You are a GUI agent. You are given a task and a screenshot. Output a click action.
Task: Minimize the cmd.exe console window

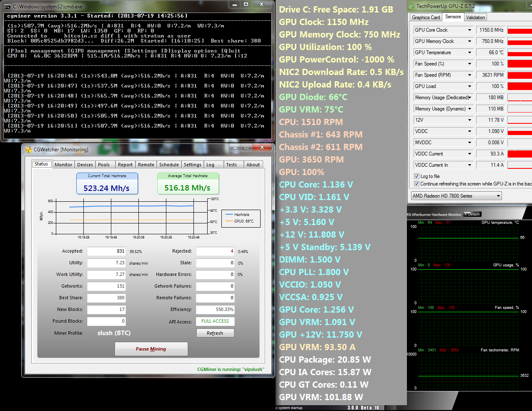(x=235, y=4)
